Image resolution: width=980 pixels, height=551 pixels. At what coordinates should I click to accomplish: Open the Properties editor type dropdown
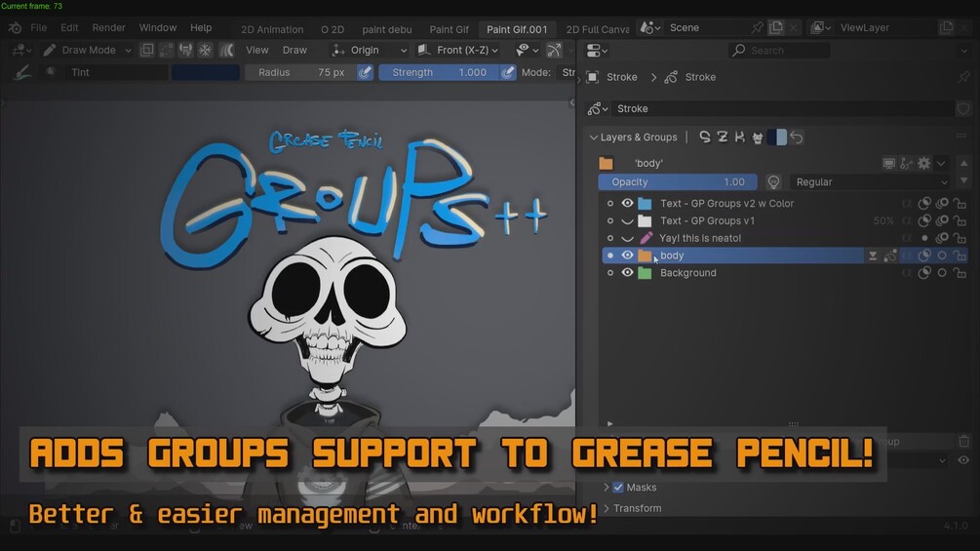(x=598, y=50)
